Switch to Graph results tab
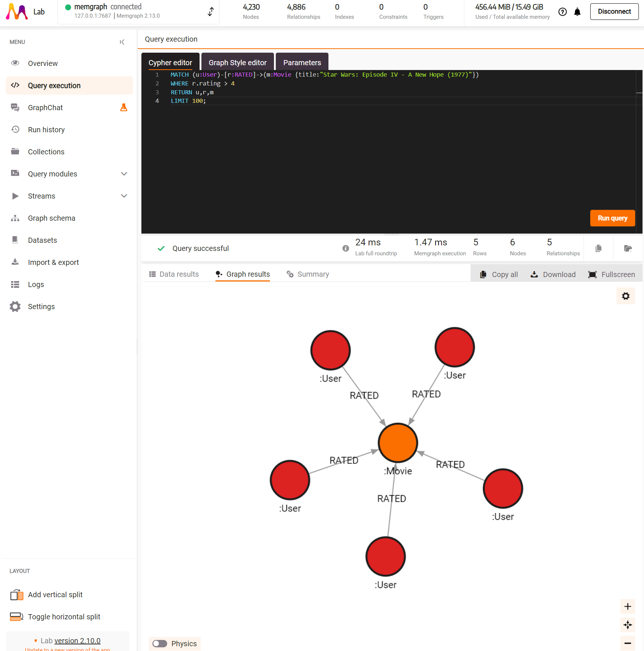This screenshot has width=644, height=651. (x=243, y=274)
